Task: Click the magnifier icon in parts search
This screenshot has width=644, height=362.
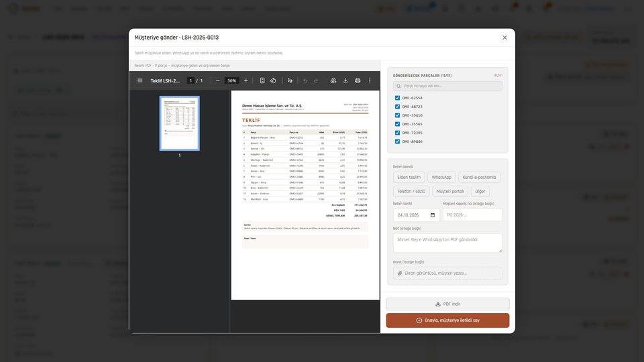Action: (398, 86)
